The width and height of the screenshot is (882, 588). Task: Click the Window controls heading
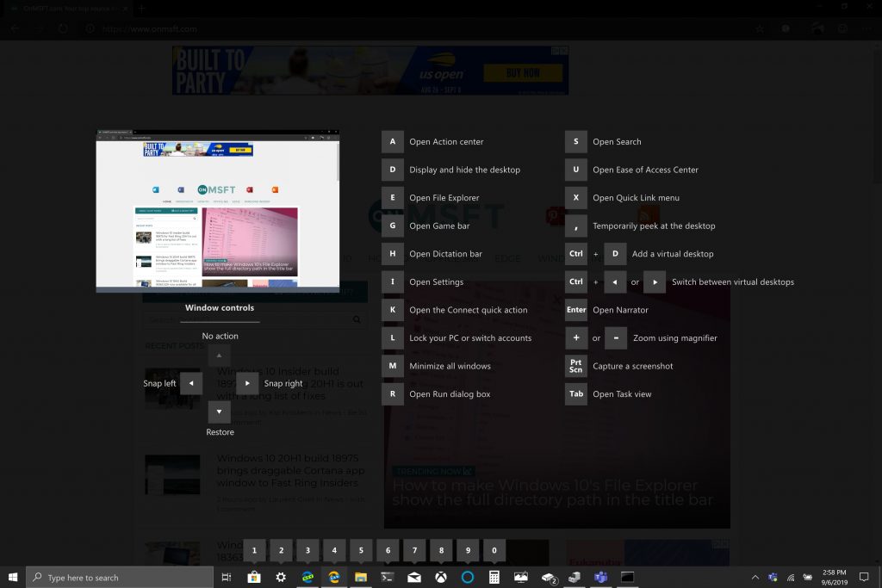click(220, 307)
